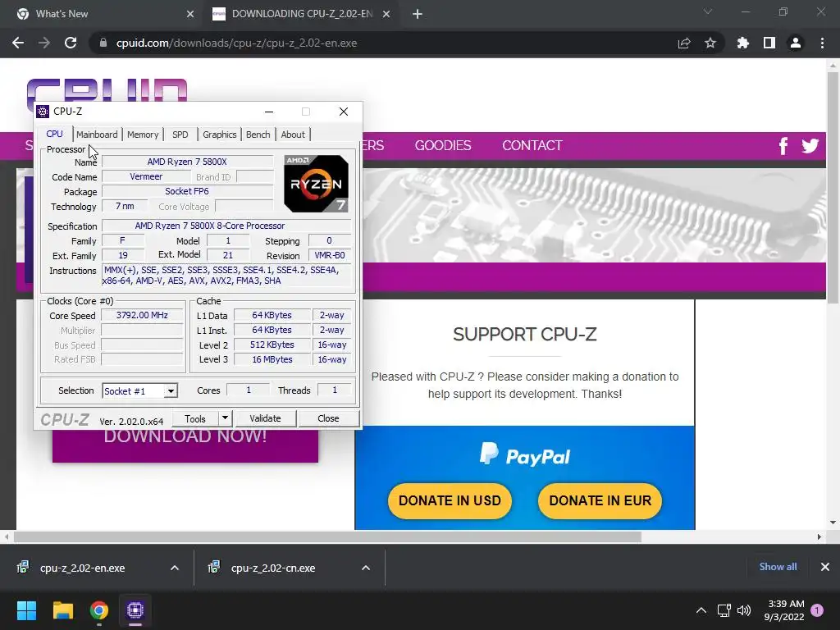Viewport: 840px width, 630px height.
Task: Open the CPUID Facebook page icon
Action: [783, 146]
